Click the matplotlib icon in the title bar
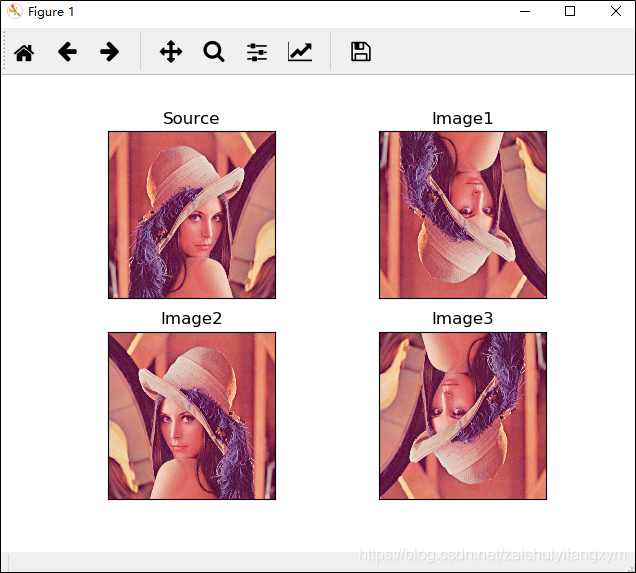 pos(15,11)
